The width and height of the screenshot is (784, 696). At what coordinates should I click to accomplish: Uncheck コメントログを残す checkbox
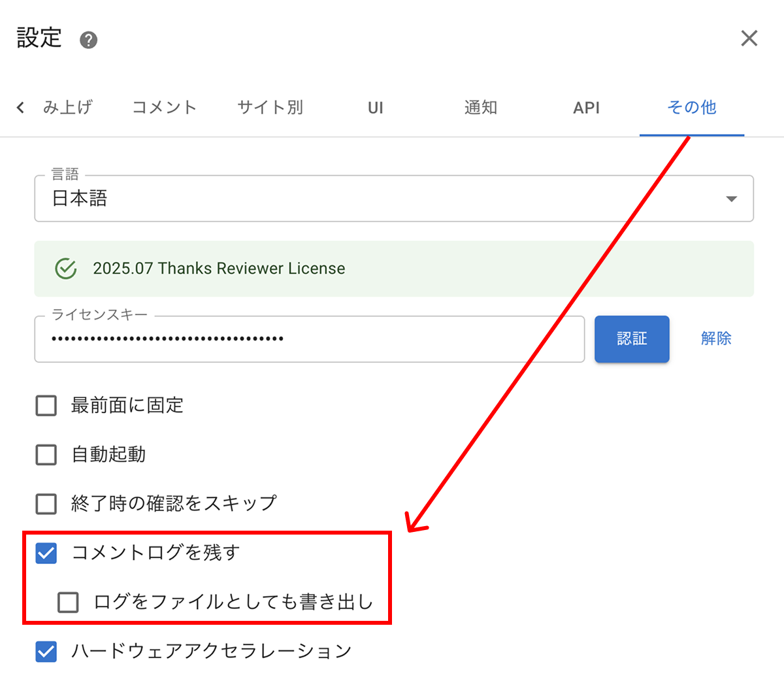[46, 553]
